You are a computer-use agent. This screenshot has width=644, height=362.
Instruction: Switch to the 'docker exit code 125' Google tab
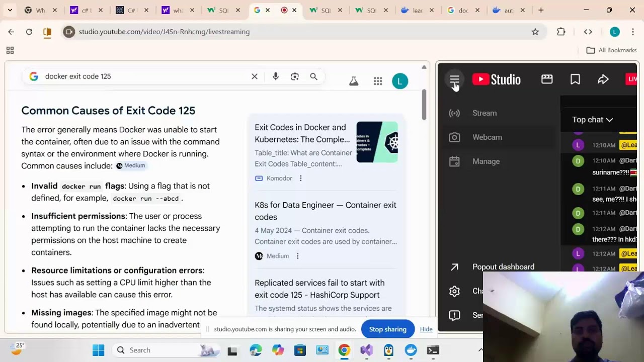[262, 10]
